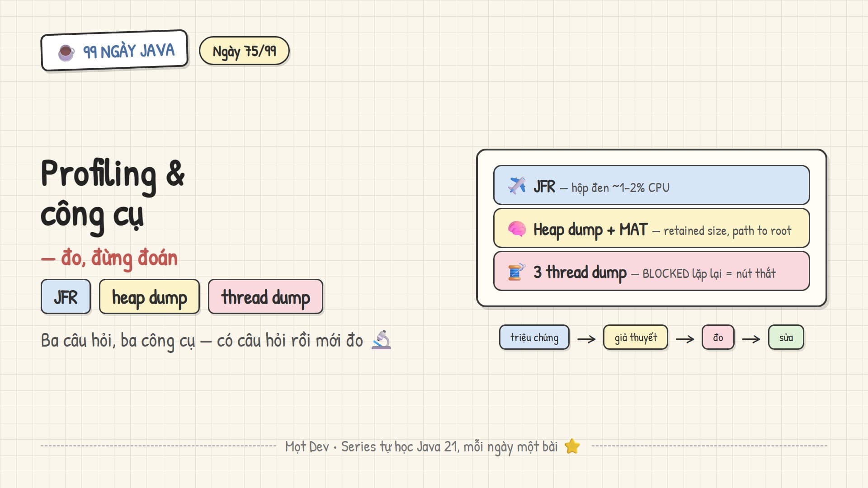
Task: Select the triệu chứng step
Action: (x=534, y=338)
